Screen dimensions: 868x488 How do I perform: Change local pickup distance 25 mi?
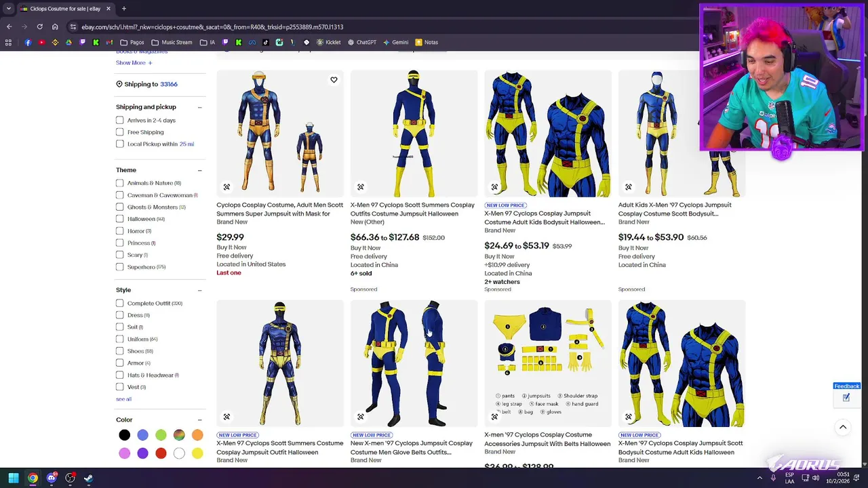[186, 144]
